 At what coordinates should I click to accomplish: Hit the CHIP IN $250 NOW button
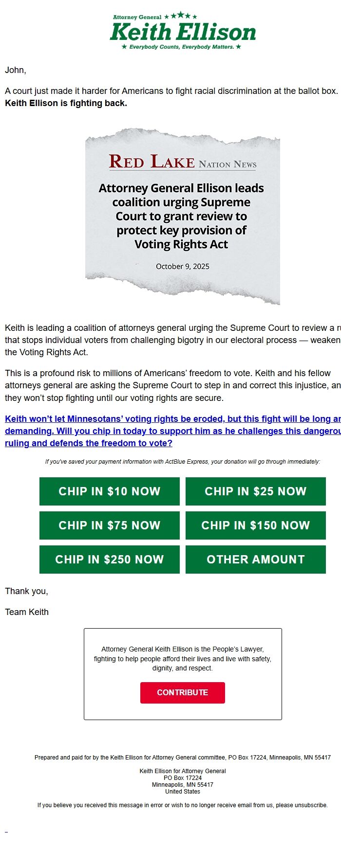(x=110, y=560)
